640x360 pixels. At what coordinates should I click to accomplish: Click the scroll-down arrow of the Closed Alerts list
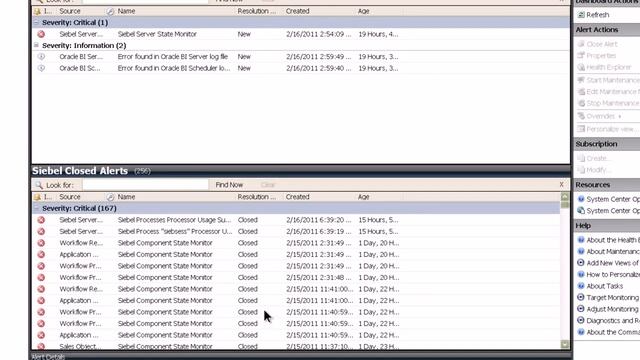coord(565,344)
